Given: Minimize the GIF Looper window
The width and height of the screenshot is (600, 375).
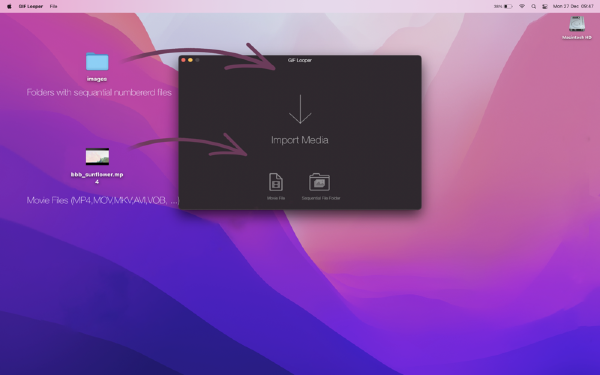Looking at the screenshot, I should [x=190, y=60].
